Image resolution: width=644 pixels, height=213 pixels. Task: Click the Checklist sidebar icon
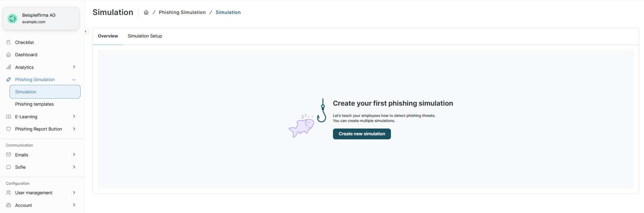click(x=9, y=42)
